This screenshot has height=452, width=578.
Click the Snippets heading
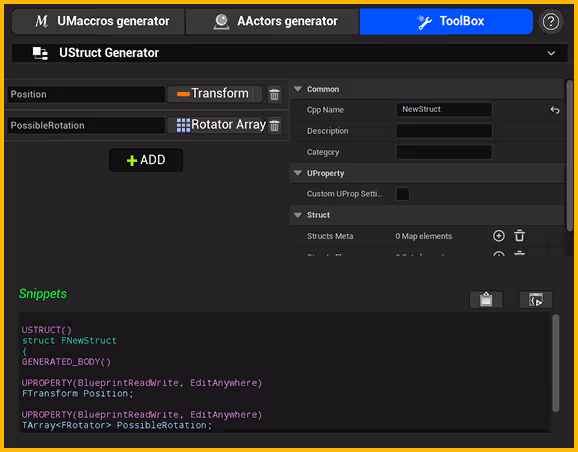click(x=43, y=294)
